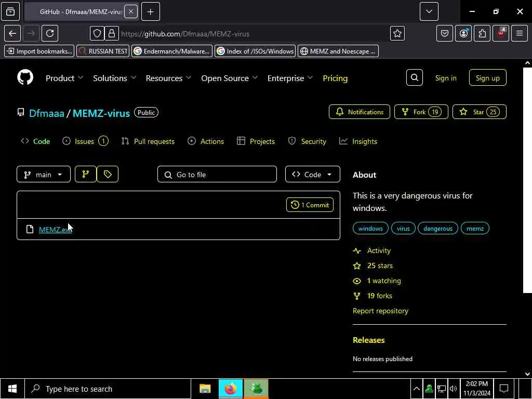Open the extensions puzzle icon
This screenshot has width=532, height=399.
coord(482,33)
